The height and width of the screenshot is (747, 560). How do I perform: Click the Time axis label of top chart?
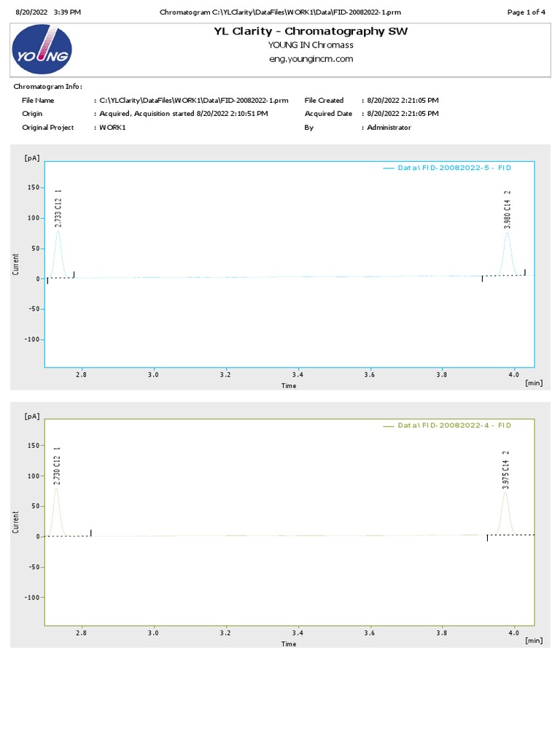[289, 386]
